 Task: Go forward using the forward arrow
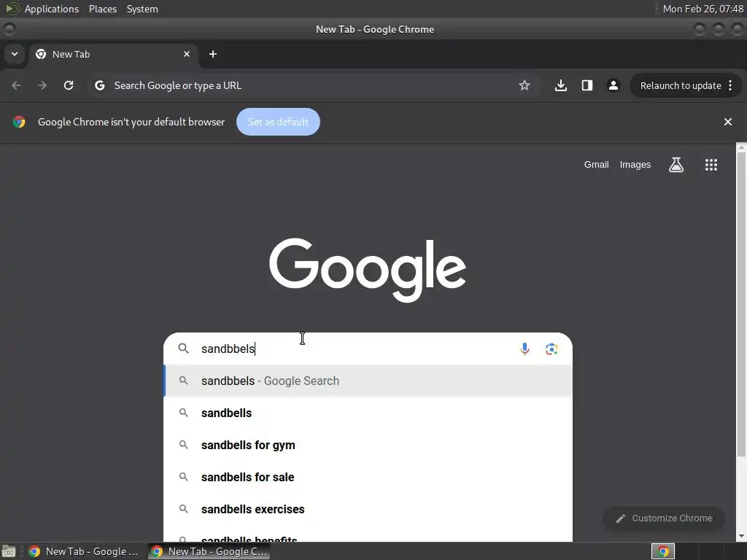coord(42,86)
